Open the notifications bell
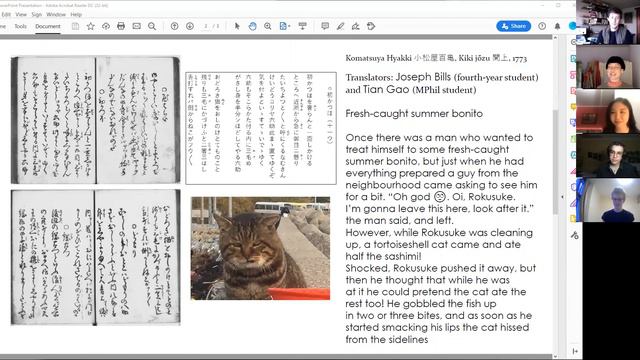 [557, 26]
